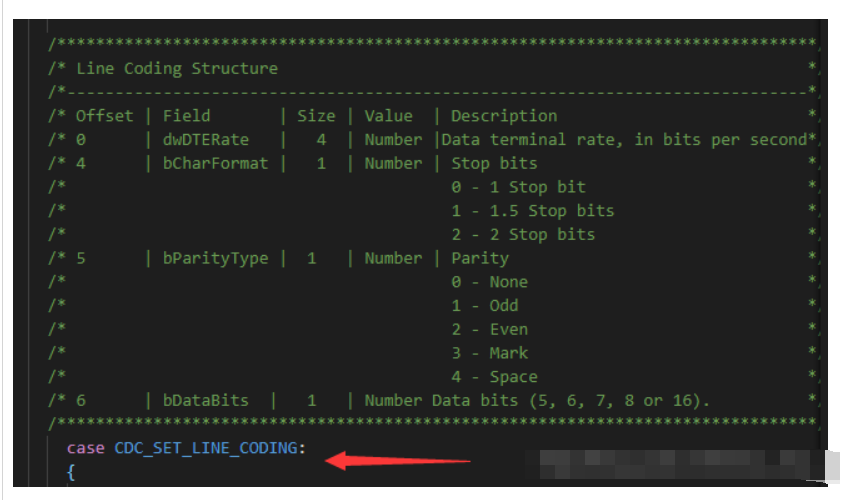Click the opening curly brace
The height and width of the screenshot is (500, 844).
coord(71,472)
